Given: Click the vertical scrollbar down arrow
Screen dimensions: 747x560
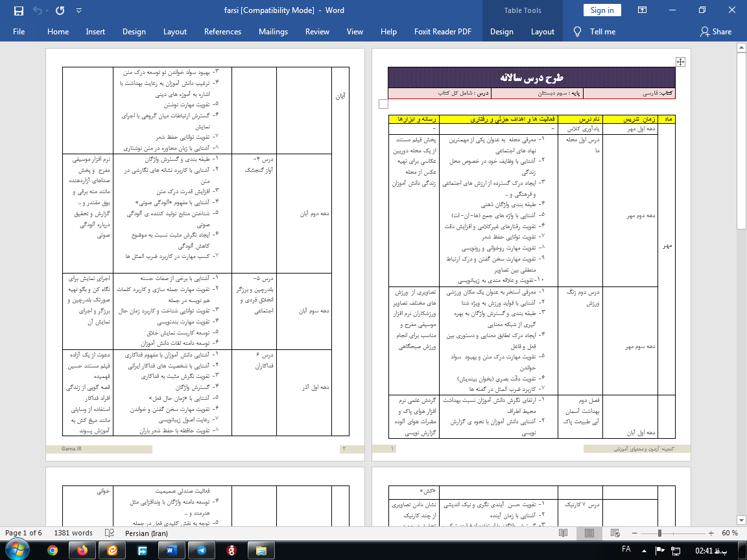Looking at the screenshot, I should tap(741, 520).
